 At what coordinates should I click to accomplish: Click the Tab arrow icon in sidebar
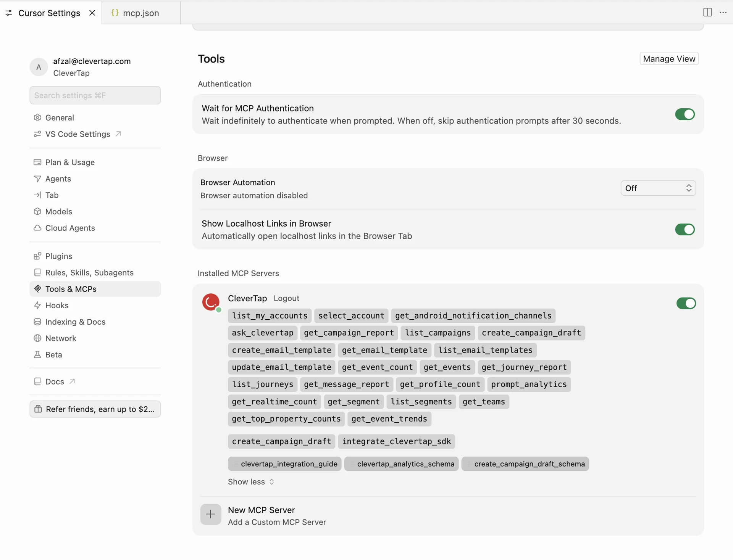click(x=37, y=195)
